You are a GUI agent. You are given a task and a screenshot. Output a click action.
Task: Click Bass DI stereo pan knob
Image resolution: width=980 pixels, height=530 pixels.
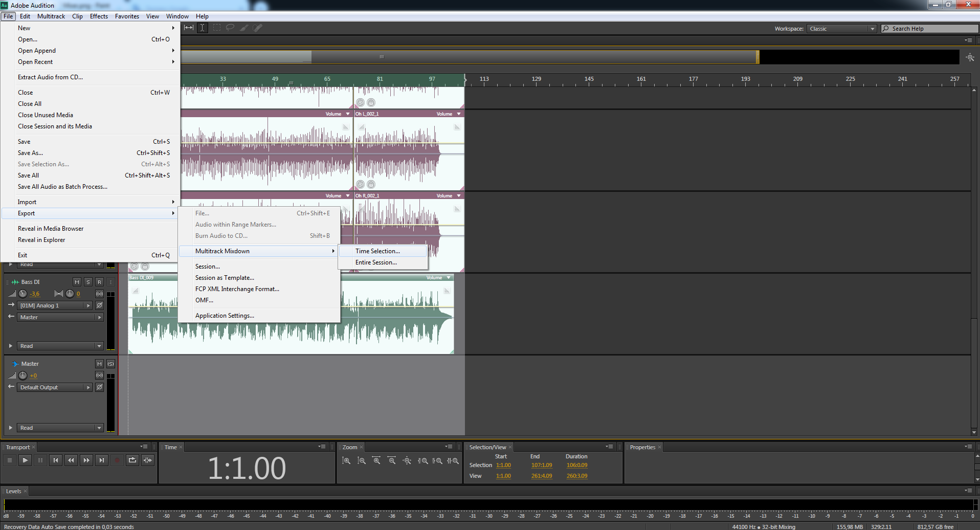coord(70,294)
